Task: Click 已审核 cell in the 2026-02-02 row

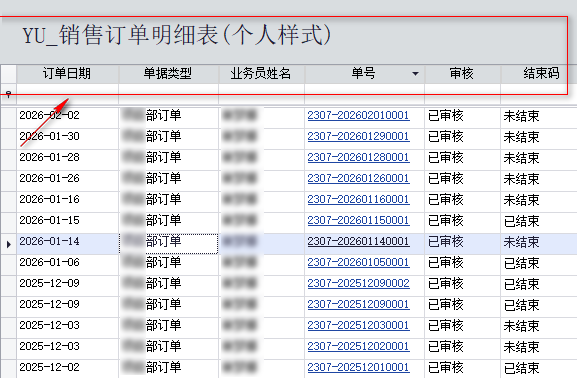Action: pyautogui.click(x=462, y=118)
